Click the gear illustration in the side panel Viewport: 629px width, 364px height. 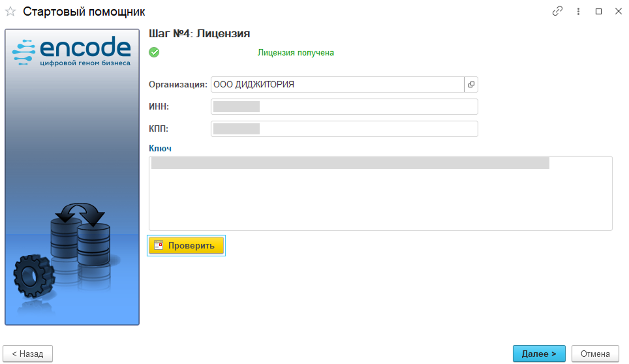pyautogui.click(x=33, y=277)
